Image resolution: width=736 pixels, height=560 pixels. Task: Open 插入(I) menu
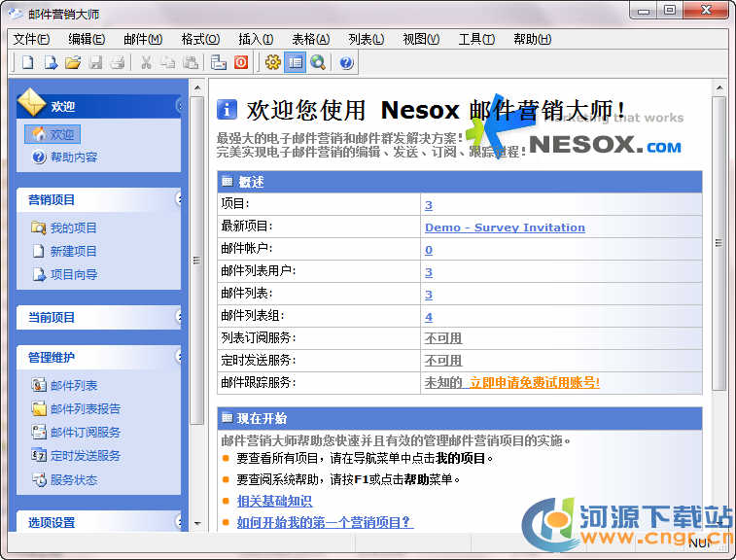pyautogui.click(x=256, y=39)
